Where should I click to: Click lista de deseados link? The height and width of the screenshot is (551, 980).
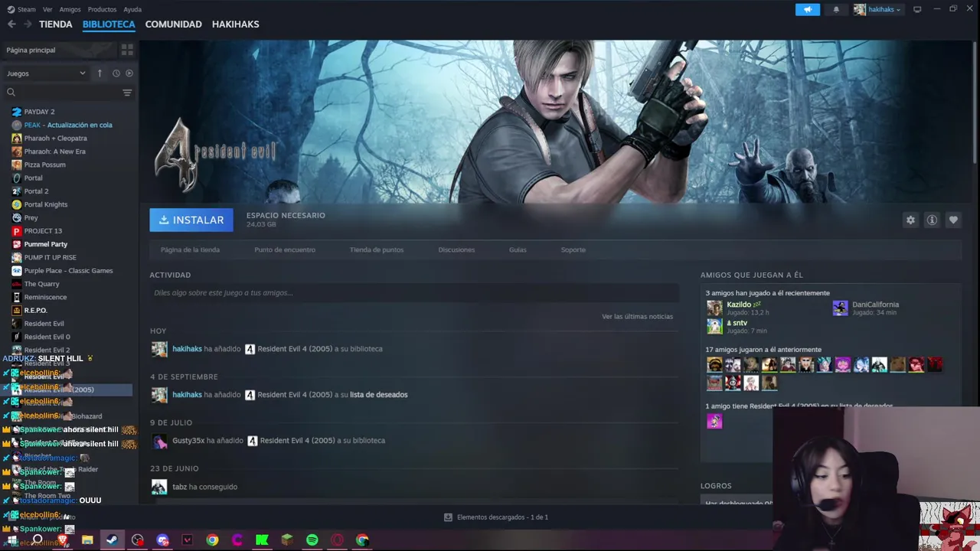click(379, 395)
